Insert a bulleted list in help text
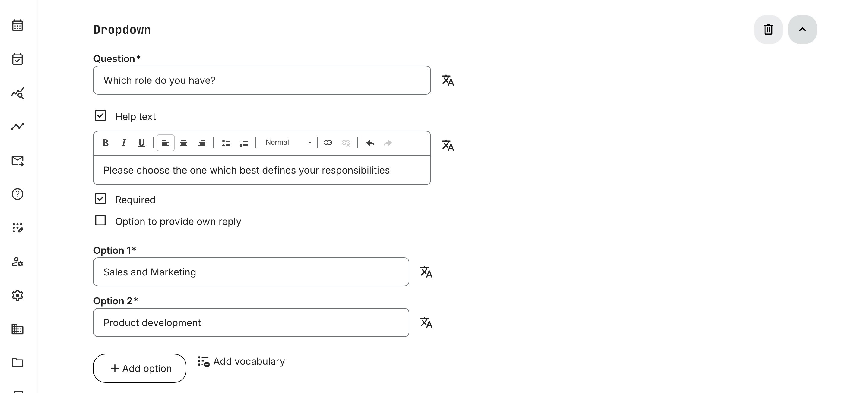Image resolution: width=868 pixels, height=393 pixels. click(x=226, y=143)
